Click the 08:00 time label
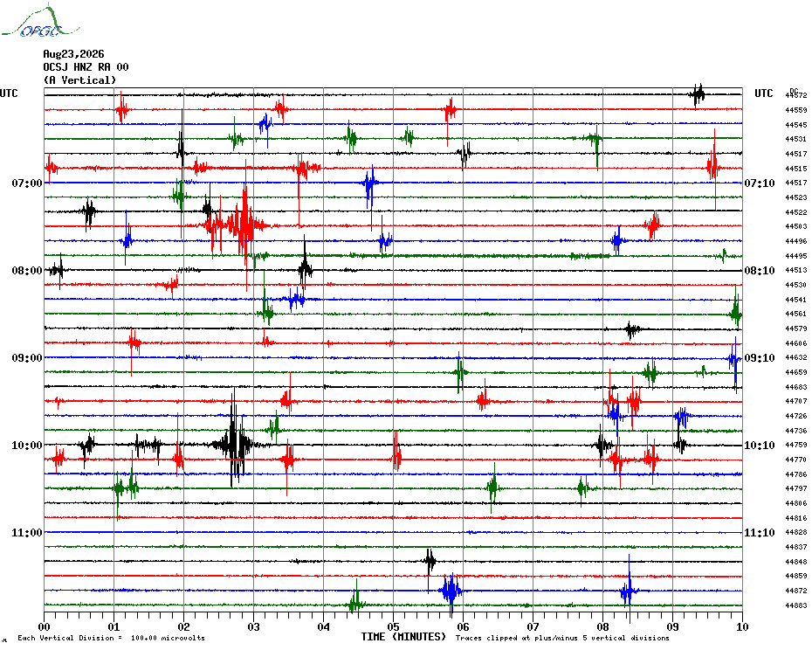 click(x=27, y=271)
